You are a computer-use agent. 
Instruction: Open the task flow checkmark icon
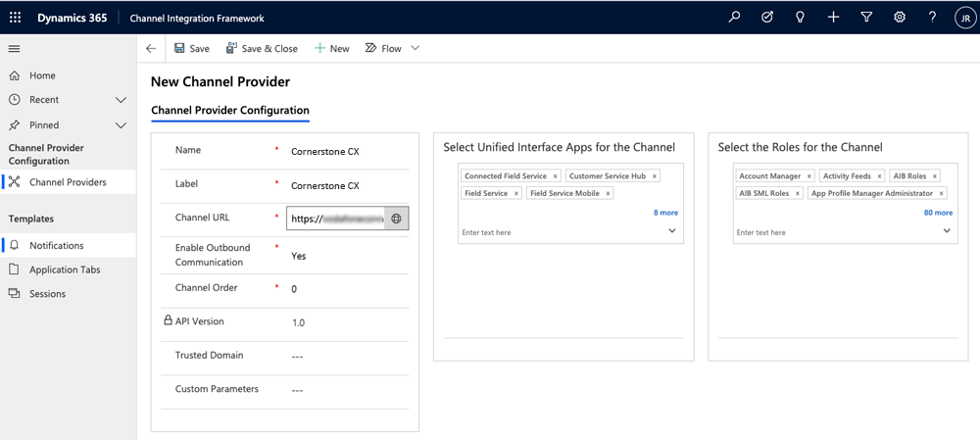click(767, 18)
